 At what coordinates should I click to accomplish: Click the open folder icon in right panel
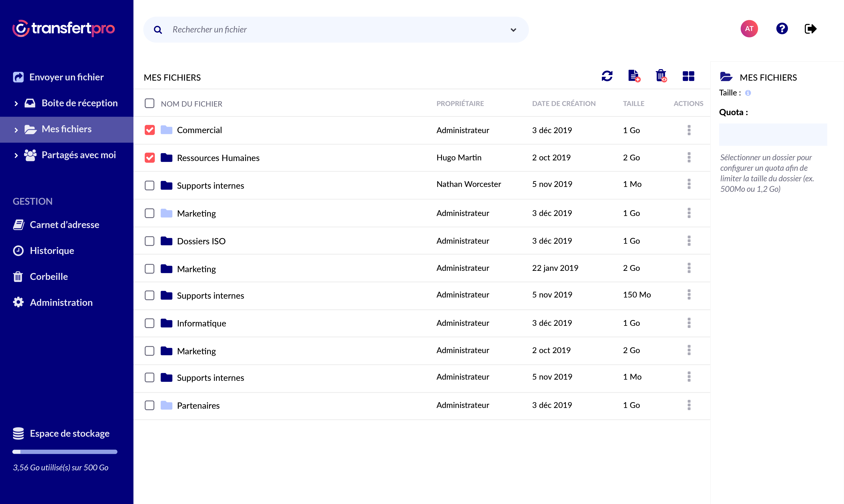click(x=726, y=77)
